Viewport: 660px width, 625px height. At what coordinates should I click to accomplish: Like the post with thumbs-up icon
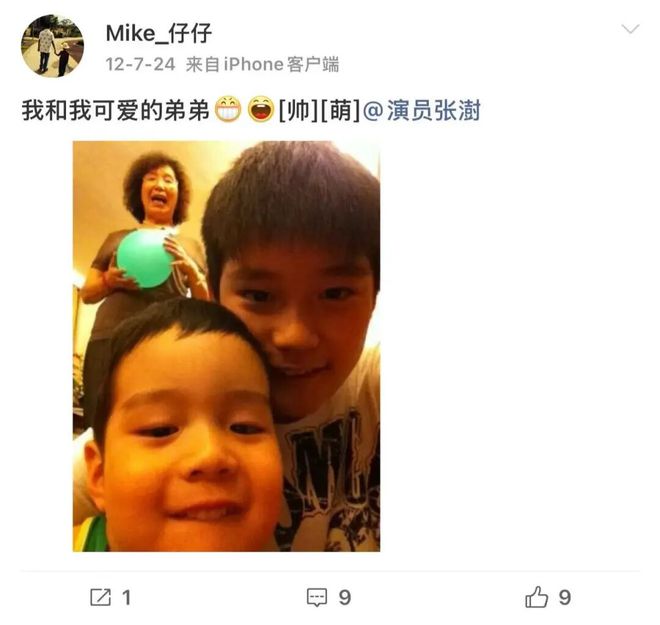tap(537, 597)
